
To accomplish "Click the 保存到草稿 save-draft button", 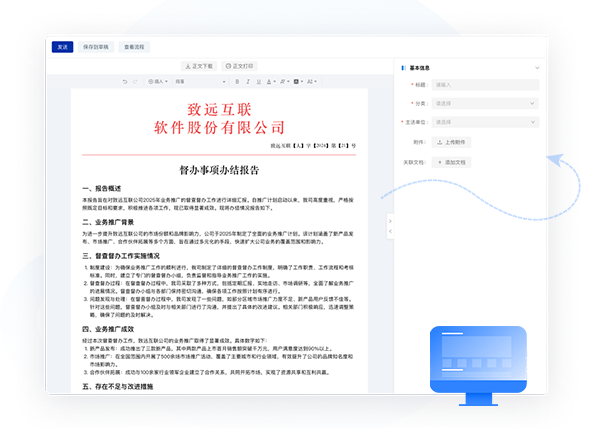I will coord(96,47).
